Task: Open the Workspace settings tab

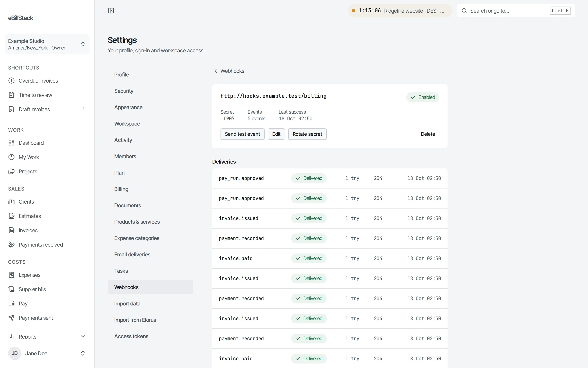Action: pyautogui.click(x=150, y=124)
